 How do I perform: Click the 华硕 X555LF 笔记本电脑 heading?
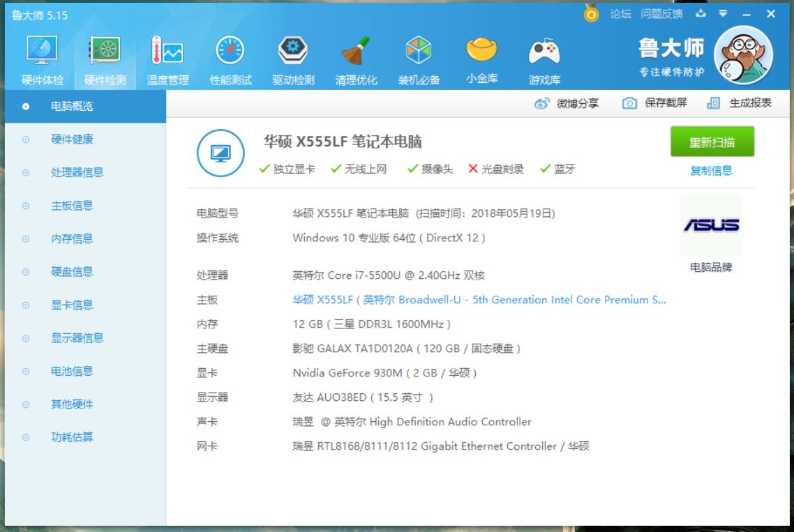pos(343,142)
